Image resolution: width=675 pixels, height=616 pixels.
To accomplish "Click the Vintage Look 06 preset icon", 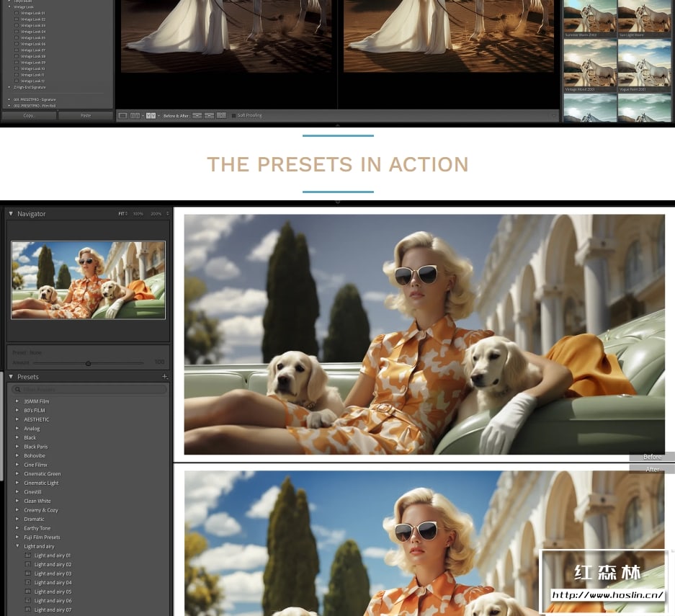I will click(x=17, y=44).
